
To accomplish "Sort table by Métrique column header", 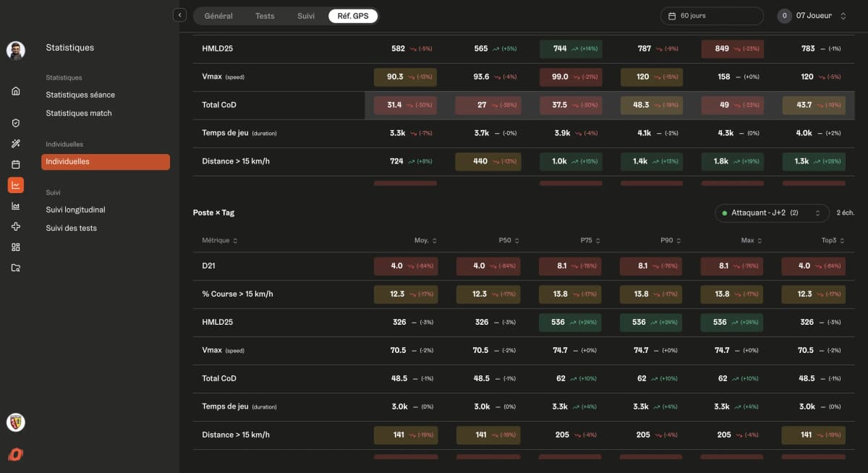I will coord(220,240).
